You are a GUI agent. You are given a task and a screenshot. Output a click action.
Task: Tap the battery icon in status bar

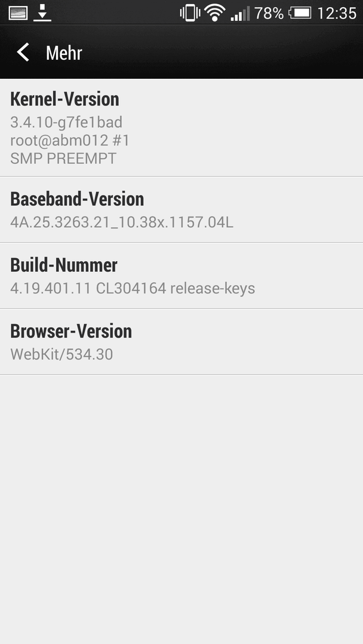(300, 13)
